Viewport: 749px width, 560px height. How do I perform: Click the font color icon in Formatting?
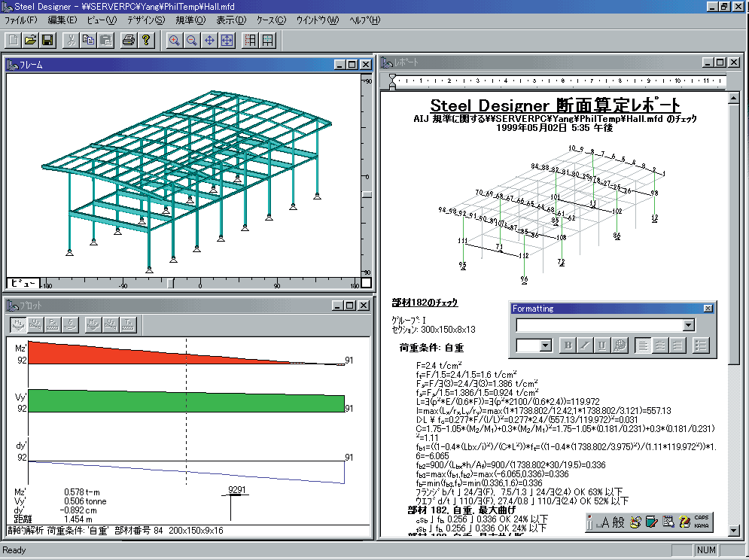pyautogui.click(x=620, y=345)
